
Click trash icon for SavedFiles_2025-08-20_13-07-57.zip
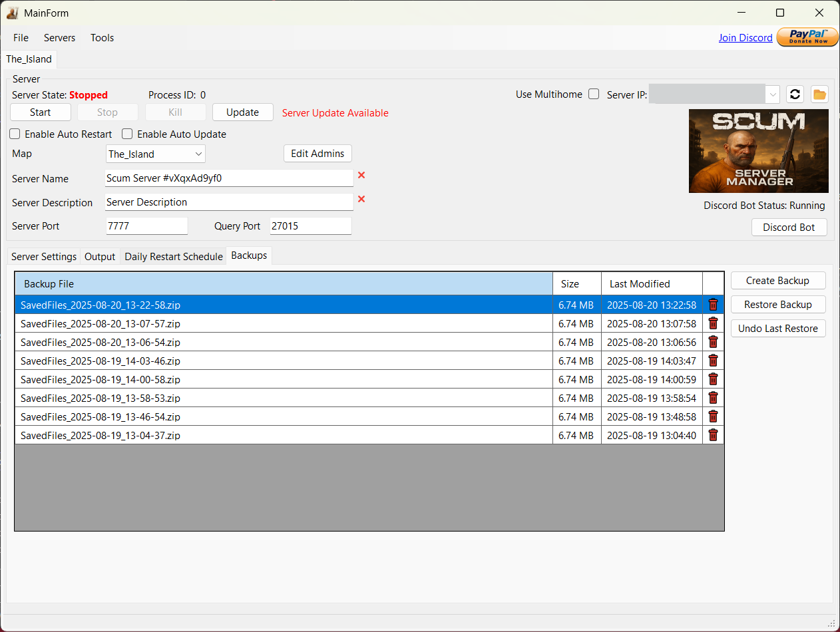point(713,323)
